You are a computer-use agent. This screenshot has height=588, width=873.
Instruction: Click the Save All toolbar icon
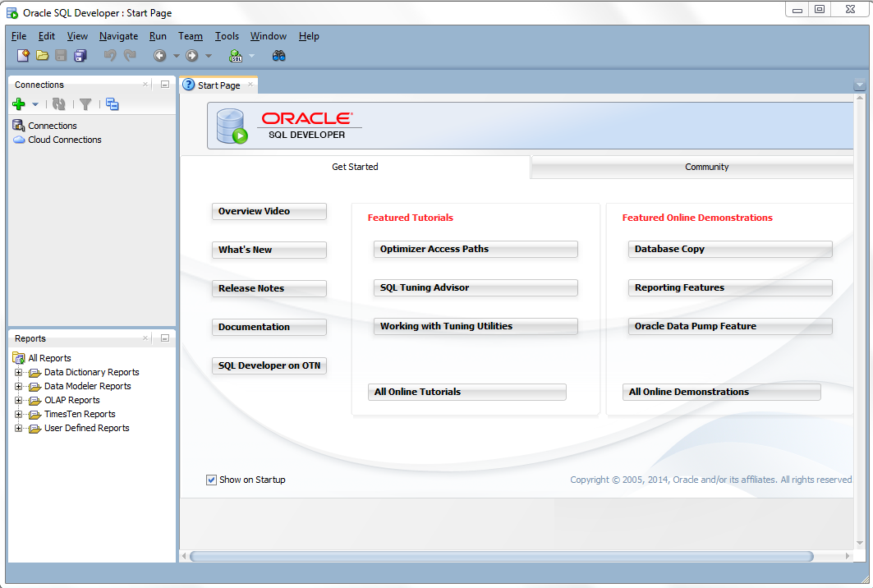click(79, 55)
